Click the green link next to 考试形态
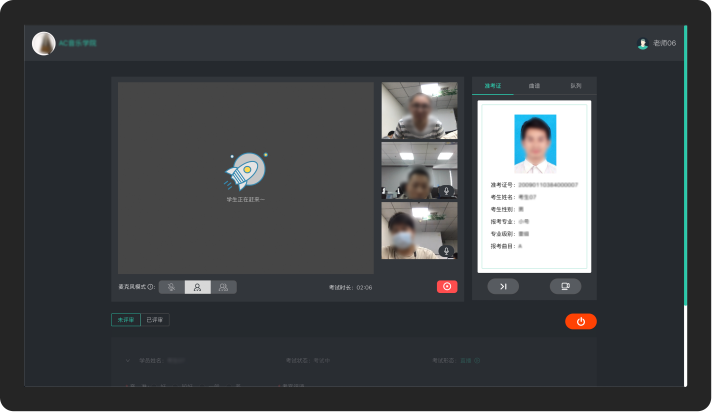 click(470, 361)
